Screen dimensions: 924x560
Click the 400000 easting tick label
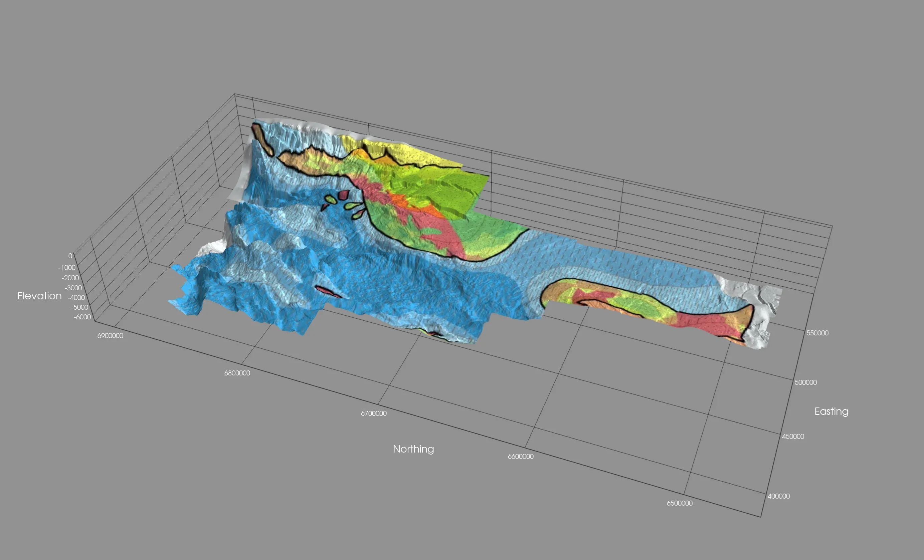(x=779, y=496)
